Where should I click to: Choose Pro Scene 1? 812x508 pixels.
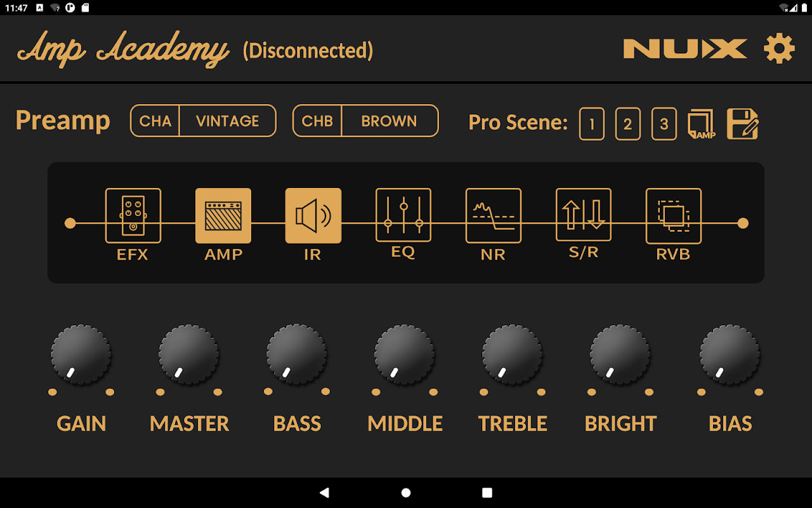click(x=592, y=124)
